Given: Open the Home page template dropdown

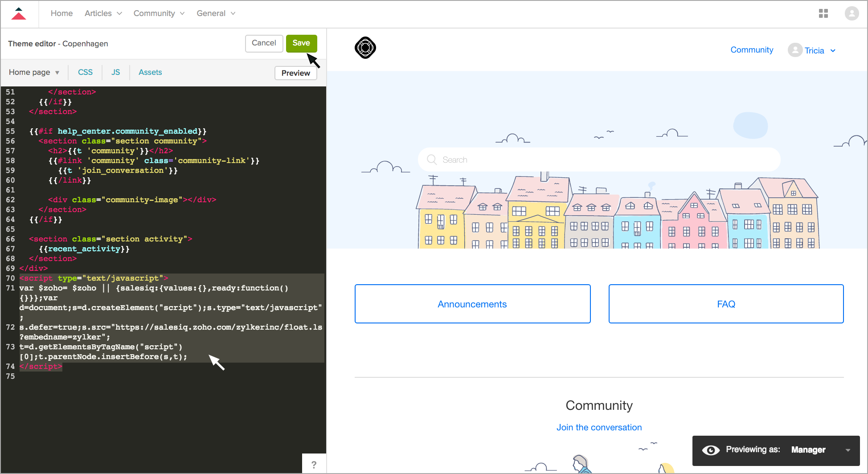Looking at the screenshot, I should [x=34, y=72].
